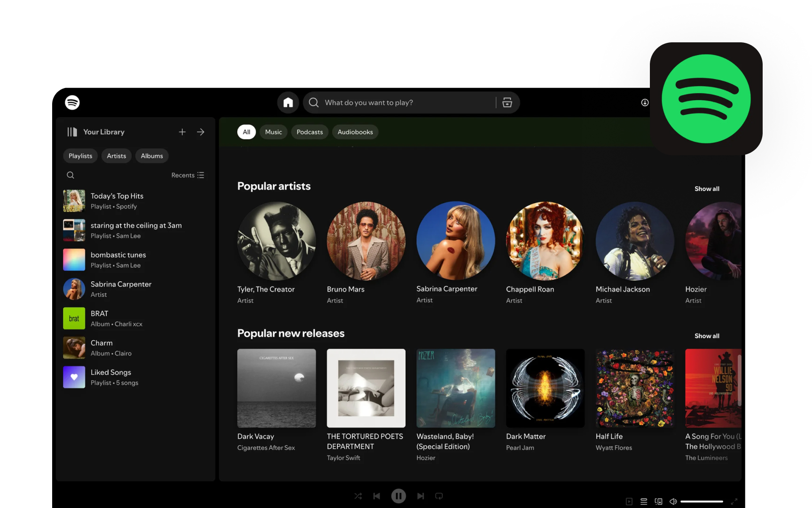Click the Popular new releases heading
This screenshot has height=508, width=812.
point(291,333)
